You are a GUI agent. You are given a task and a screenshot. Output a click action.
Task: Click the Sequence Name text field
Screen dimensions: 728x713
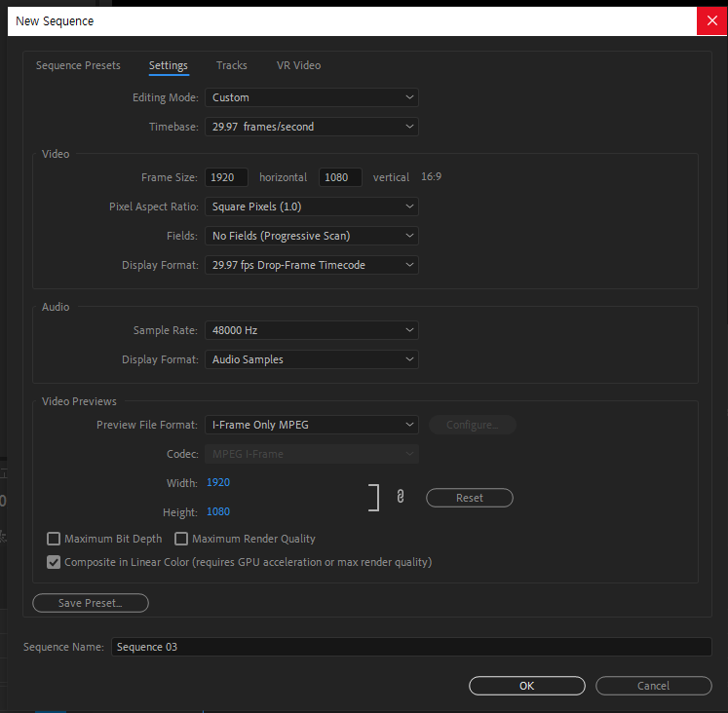pos(411,647)
